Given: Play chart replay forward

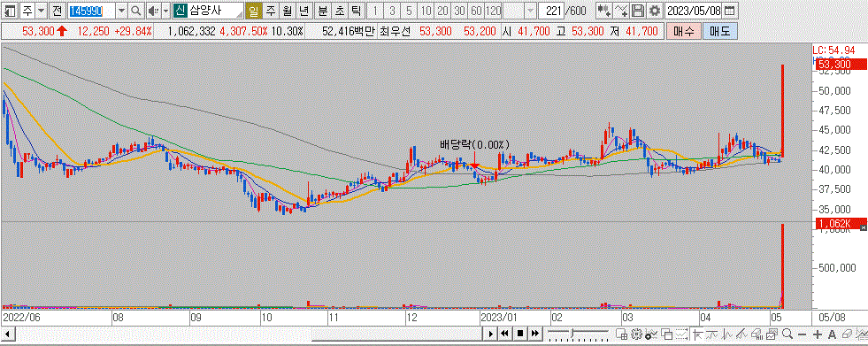Looking at the screenshot, I should (490, 334).
